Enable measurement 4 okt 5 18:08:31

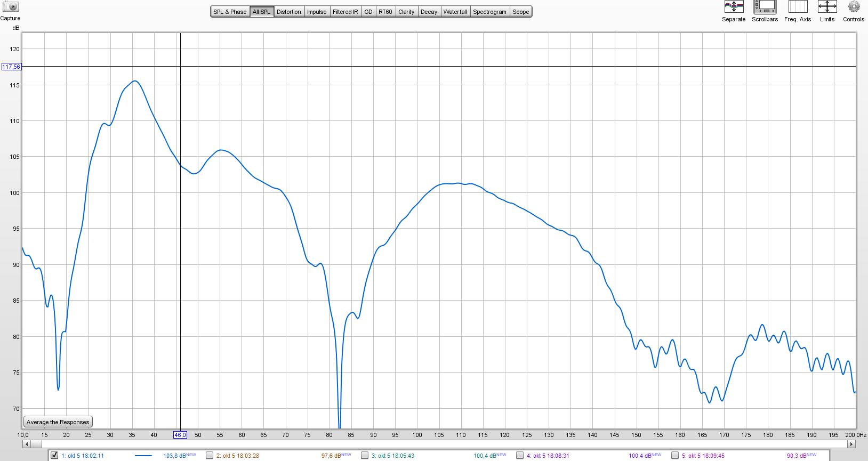(520, 455)
